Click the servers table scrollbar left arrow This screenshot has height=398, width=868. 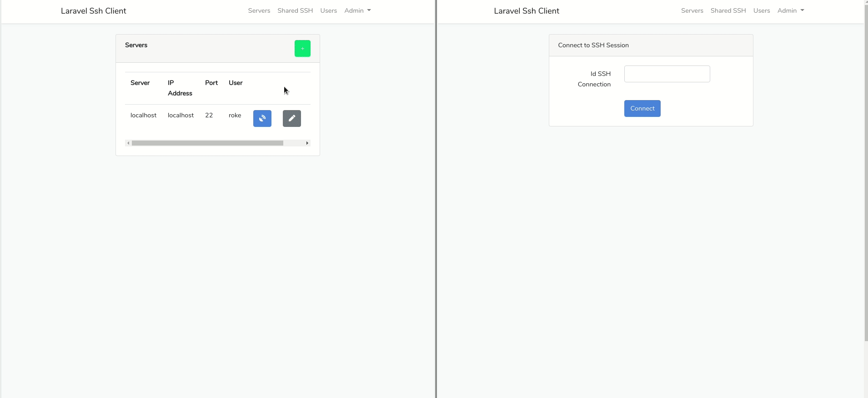[128, 143]
